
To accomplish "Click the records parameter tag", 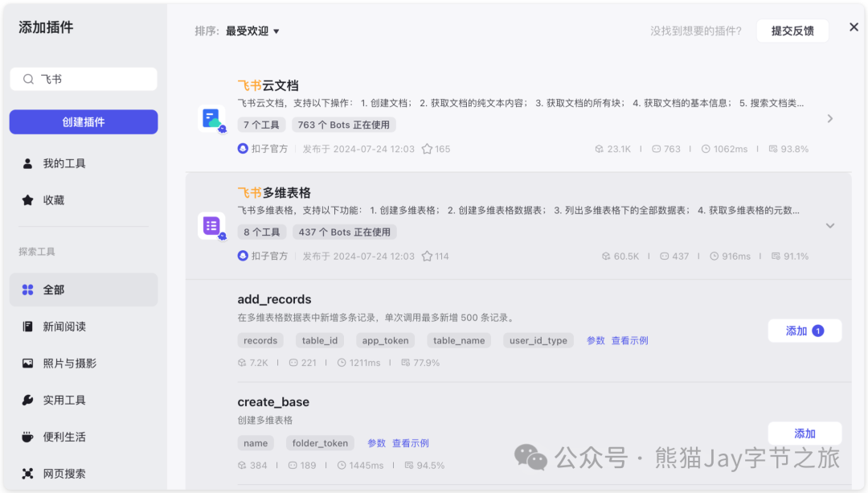I will pos(260,341).
